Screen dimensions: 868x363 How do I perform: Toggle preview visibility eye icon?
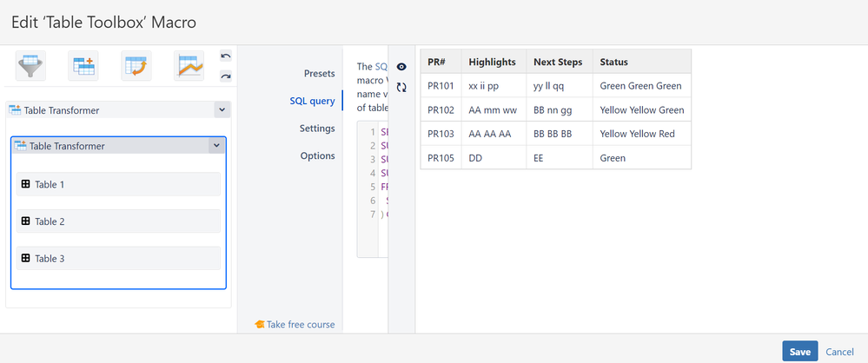[x=401, y=67]
